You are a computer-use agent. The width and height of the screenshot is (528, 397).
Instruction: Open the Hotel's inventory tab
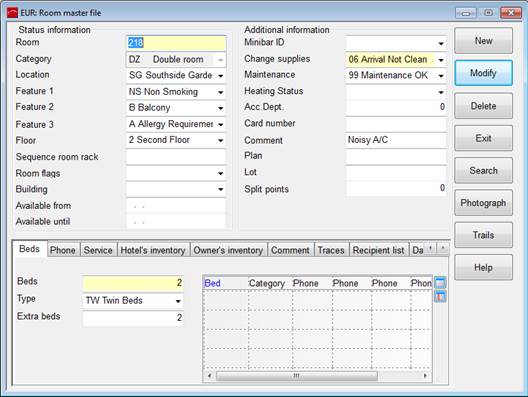click(153, 250)
